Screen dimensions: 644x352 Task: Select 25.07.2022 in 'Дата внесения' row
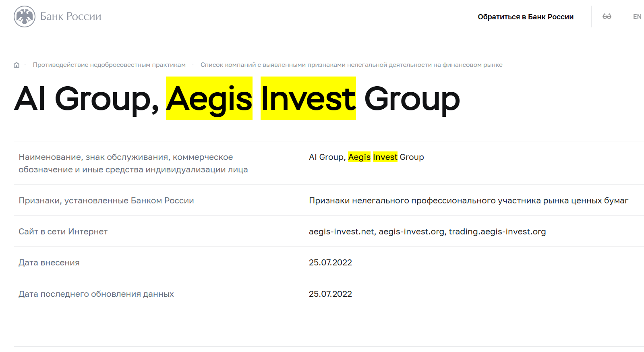pyautogui.click(x=330, y=263)
